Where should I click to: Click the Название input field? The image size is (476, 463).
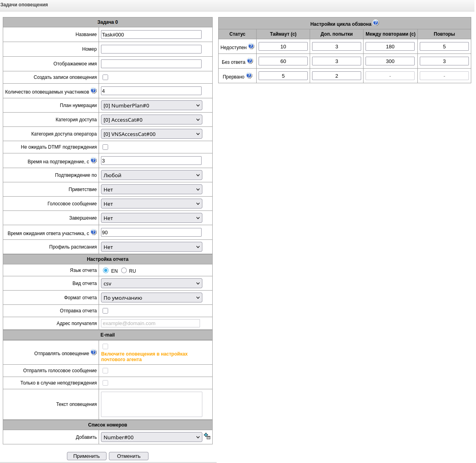(x=151, y=34)
